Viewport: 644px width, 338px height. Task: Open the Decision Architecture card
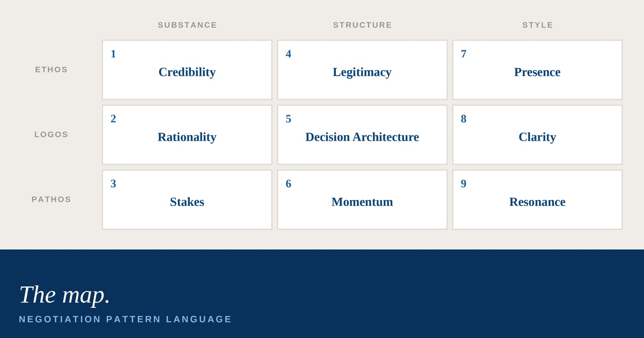362,135
